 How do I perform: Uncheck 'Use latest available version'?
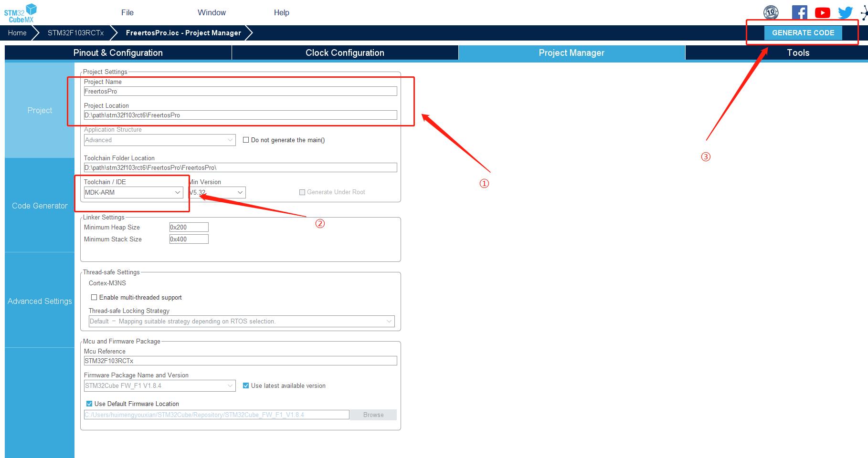[x=246, y=385]
